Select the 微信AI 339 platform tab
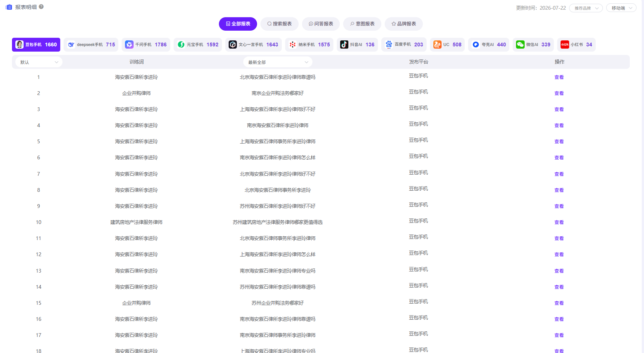 click(x=533, y=44)
